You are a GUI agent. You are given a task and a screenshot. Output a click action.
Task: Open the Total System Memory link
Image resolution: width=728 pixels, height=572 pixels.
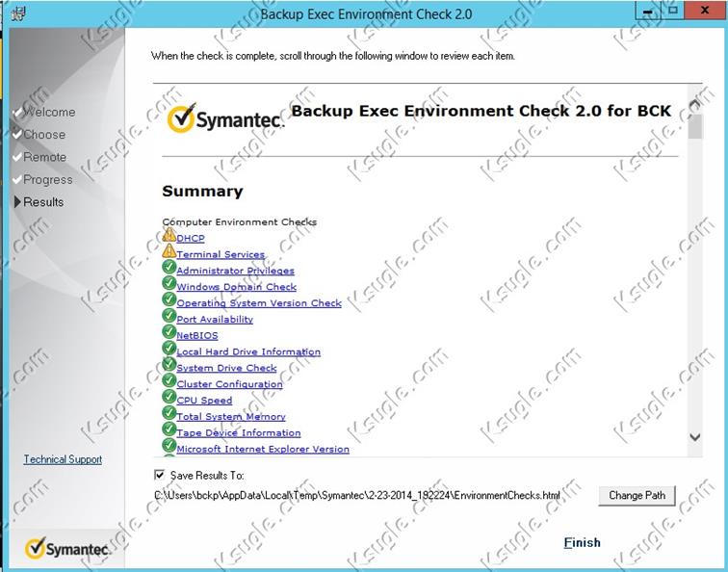(231, 417)
